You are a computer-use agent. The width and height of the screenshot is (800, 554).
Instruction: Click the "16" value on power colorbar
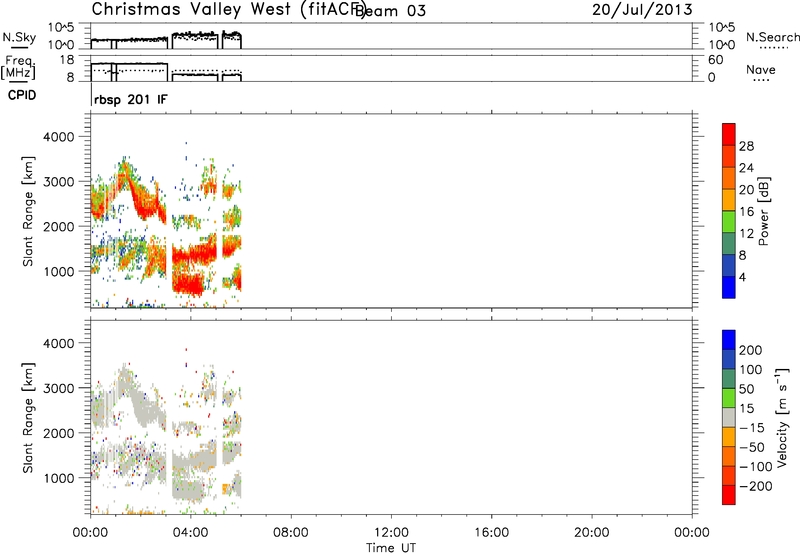click(746, 212)
